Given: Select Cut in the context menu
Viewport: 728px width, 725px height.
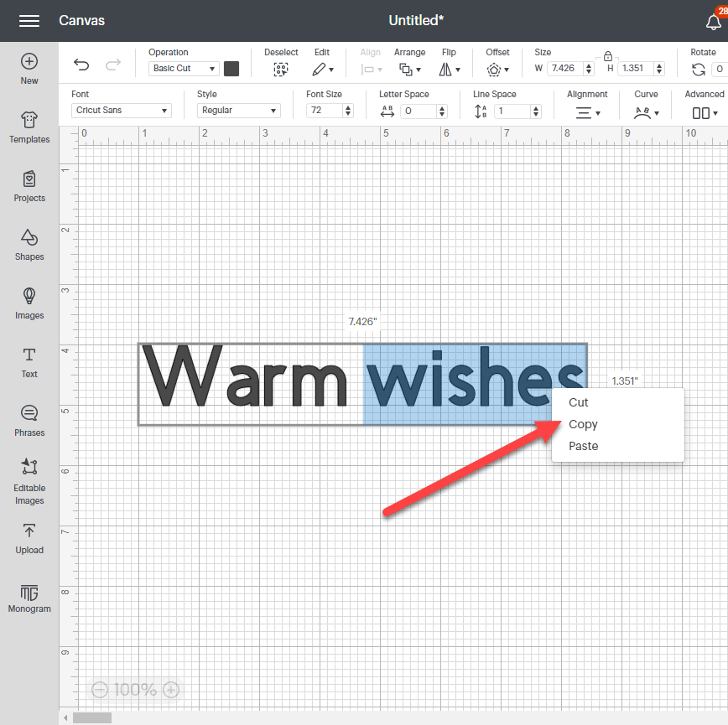Looking at the screenshot, I should [579, 402].
